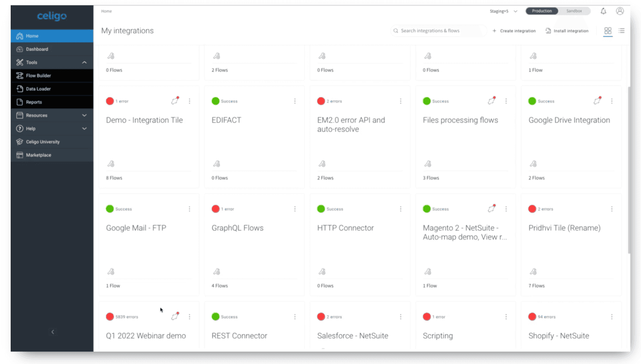This screenshot has width=641, height=364.
Task: Click Install integration button
Action: (x=567, y=31)
